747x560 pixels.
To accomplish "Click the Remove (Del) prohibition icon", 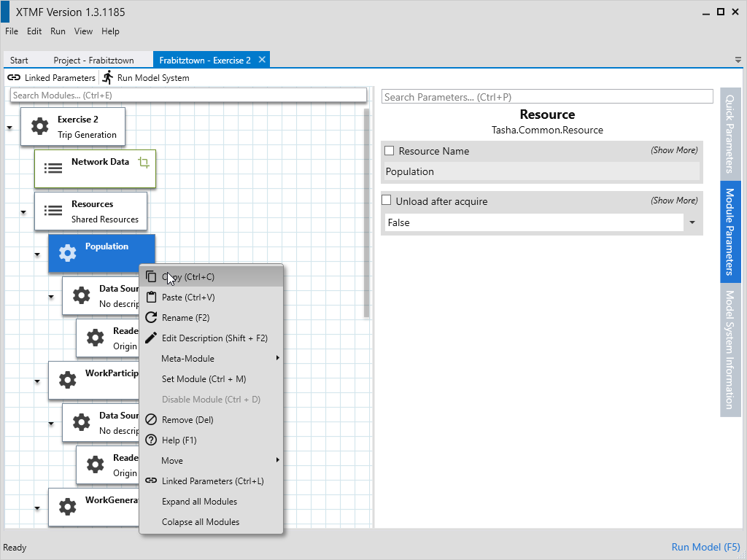I will [x=151, y=419].
